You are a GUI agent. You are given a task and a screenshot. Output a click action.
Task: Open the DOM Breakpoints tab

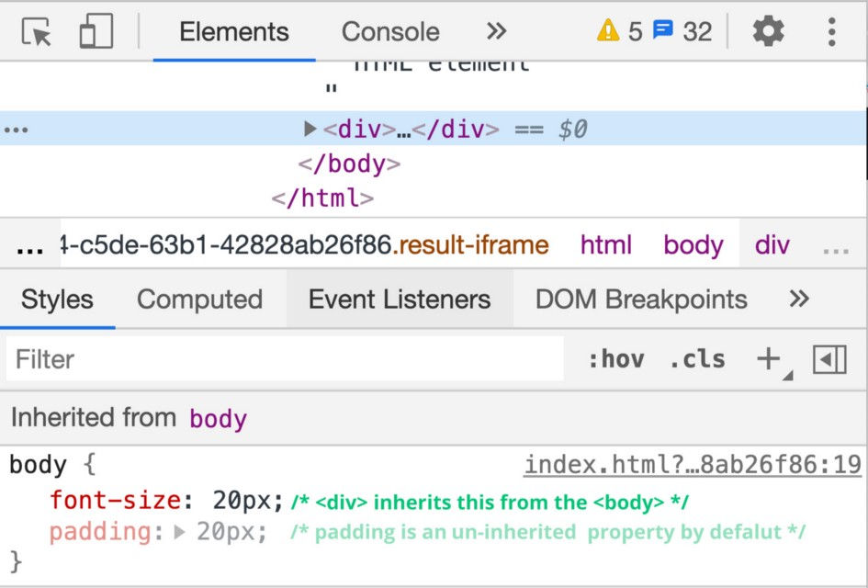[641, 300]
